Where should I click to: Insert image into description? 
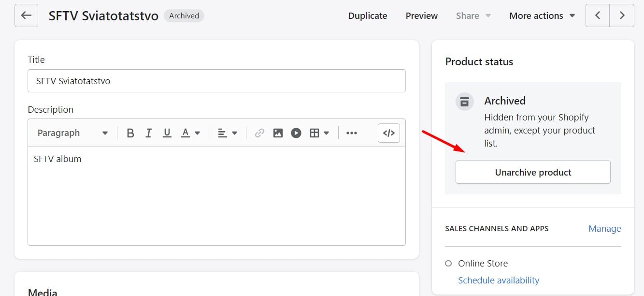click(278, 133)
